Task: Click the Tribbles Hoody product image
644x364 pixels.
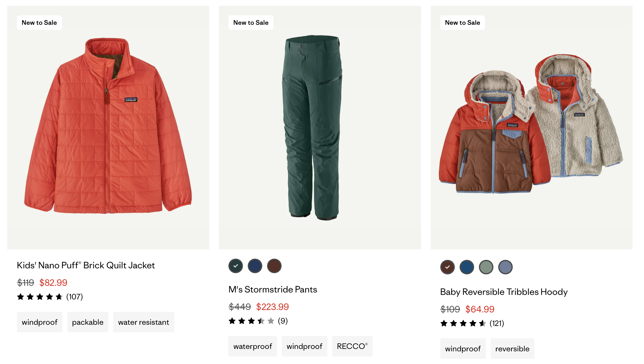Action: coord(531,127)
